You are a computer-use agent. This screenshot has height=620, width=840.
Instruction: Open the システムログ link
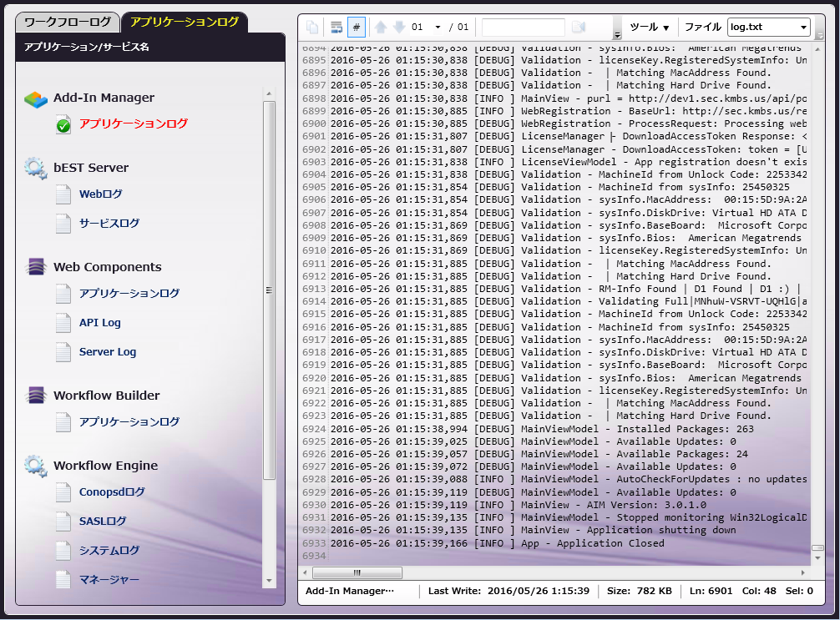coord(109,551)
